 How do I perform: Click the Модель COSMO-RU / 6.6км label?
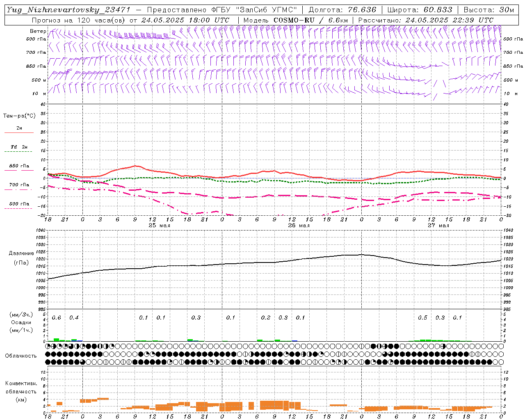[x=296, y=20]
